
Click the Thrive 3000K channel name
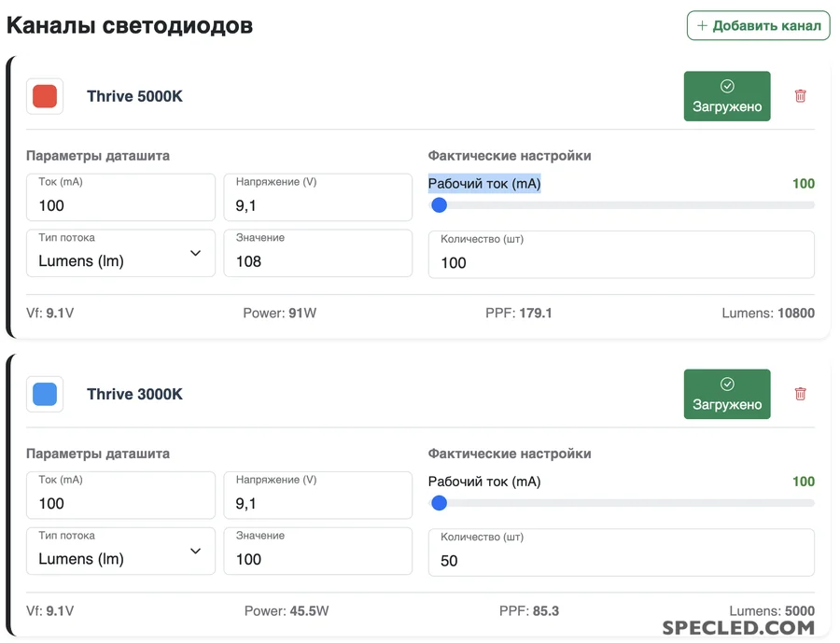[134, 395]
